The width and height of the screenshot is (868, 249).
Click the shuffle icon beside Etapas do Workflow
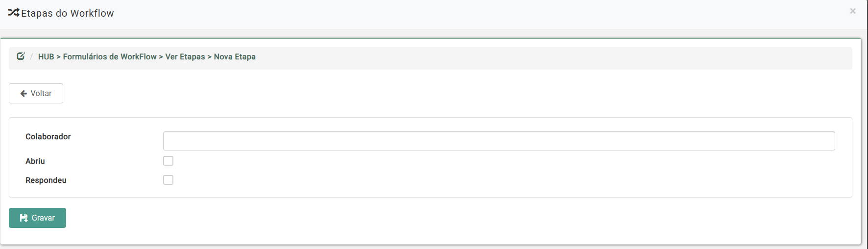coord(14,13)
